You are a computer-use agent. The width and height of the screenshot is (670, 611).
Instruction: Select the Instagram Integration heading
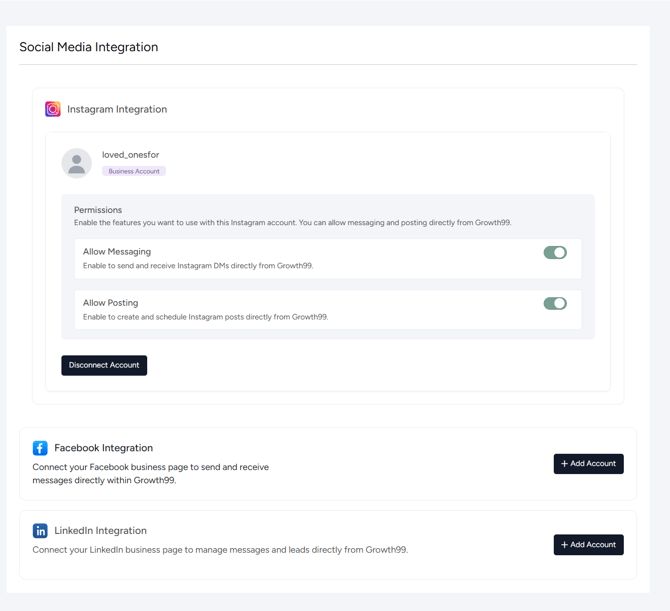[x=117, y=109]
